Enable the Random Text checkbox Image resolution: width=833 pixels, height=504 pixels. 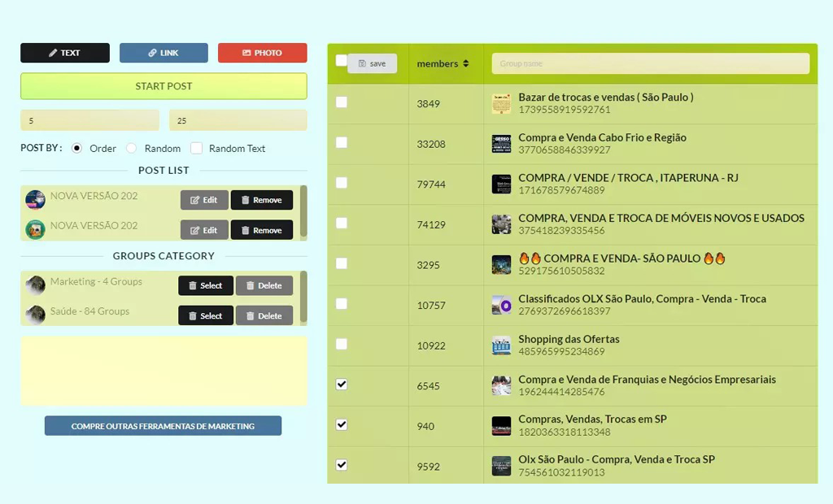[x=196, y=149]
